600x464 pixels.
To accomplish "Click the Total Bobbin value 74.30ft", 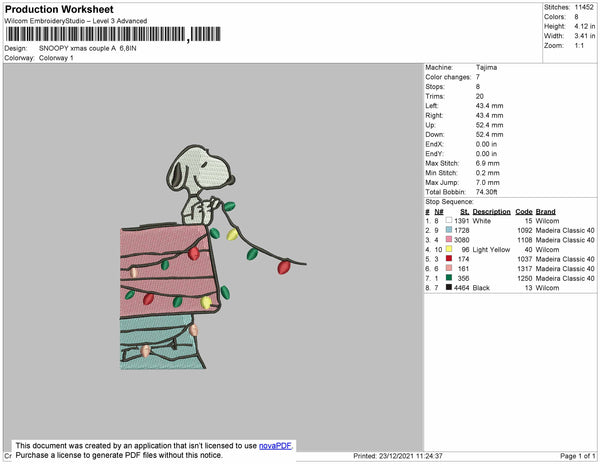I will tap(486, 192).
